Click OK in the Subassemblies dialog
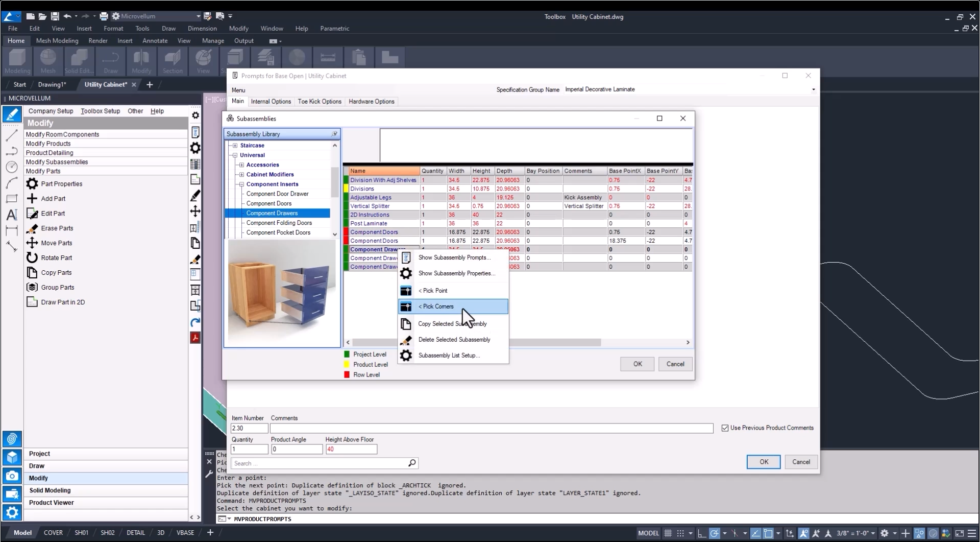Image resolution: width=980 pixels, height=542 pixels. coord(638,364)
